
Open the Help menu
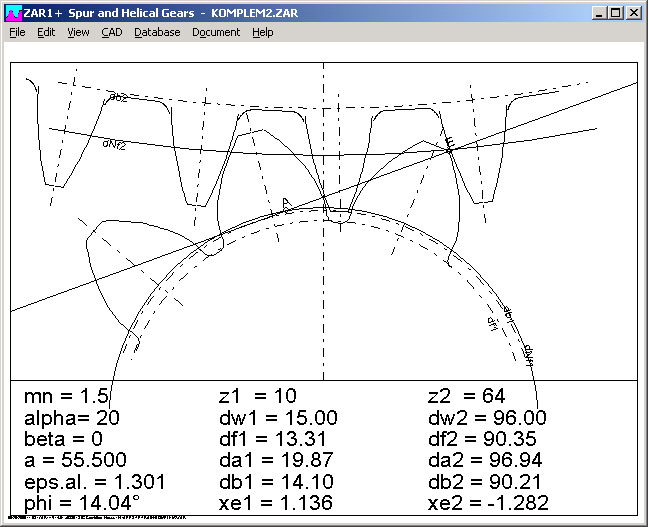(x=262, y=32)
